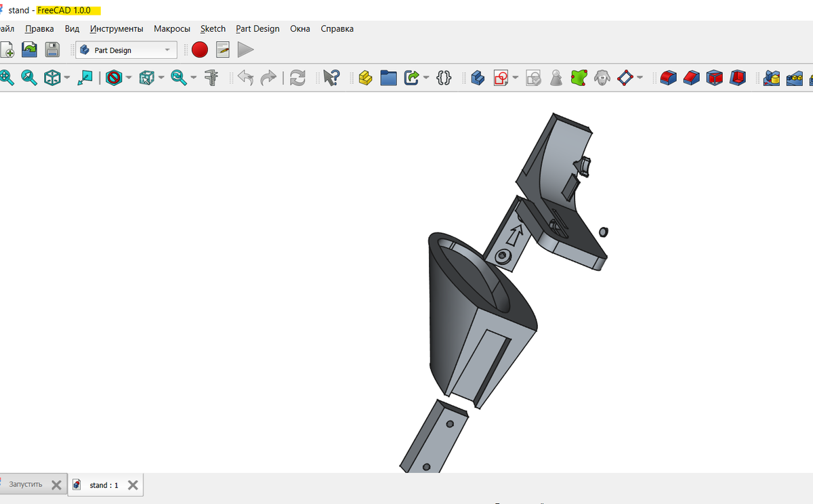
Task: Click the Align to selection view icon
Action: pos(85,78)
